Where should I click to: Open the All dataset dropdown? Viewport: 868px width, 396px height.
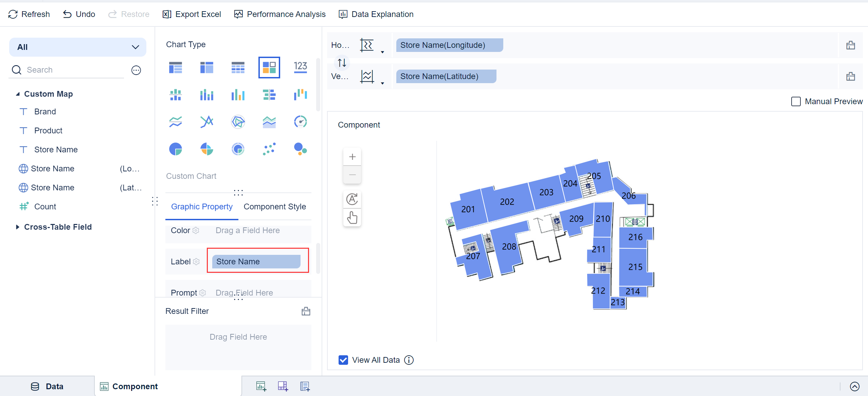[x=78, y=47]
